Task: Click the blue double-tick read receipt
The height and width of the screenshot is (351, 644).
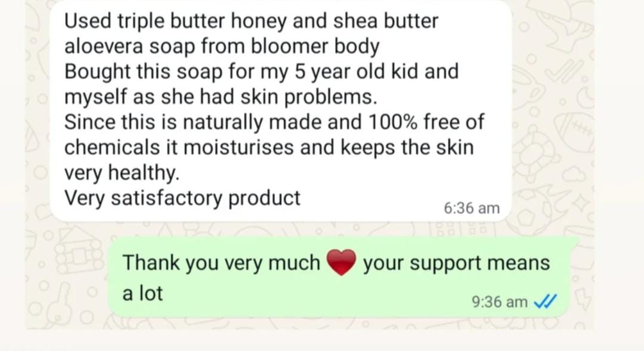Action: tap(544, 302)
